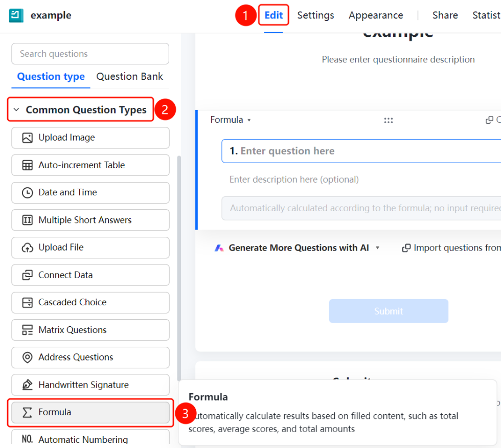Click the Upload Image picture icon

click(x=28, y=138)
